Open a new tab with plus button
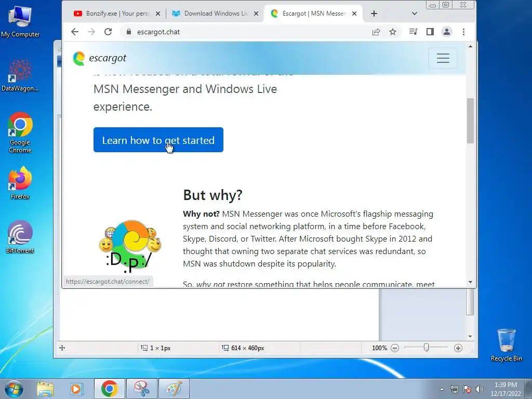The image size is (532, 399). click(x=374, y=14)
